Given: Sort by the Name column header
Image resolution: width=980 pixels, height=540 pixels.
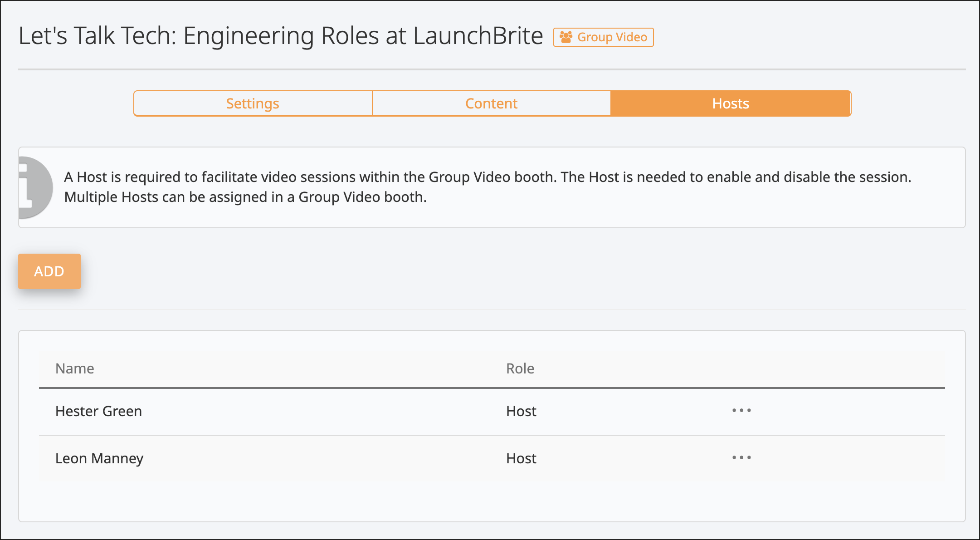Looking at the screenshot, I should (x=75, y=368).
